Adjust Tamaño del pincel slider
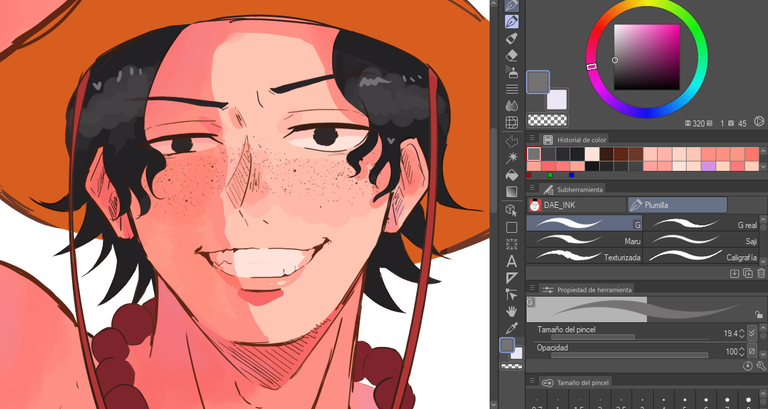The image size is (768, 409). click(629, 337)
